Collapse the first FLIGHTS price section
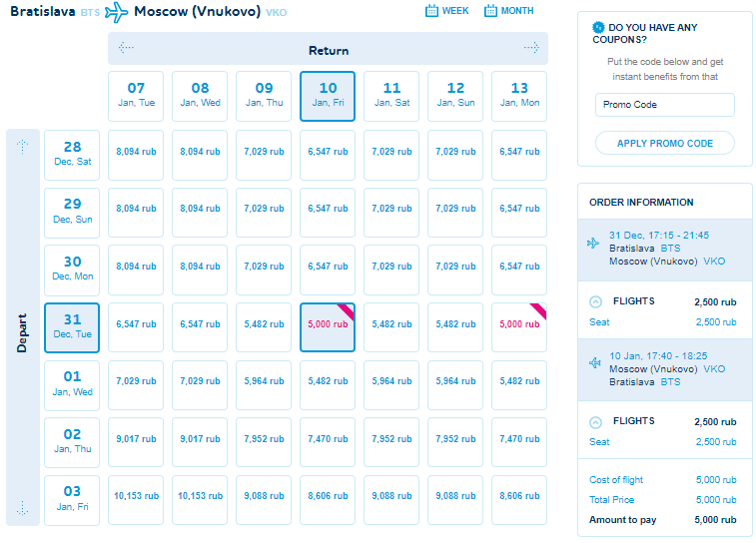This screenshot has width=756, height=543. (595, 302)
